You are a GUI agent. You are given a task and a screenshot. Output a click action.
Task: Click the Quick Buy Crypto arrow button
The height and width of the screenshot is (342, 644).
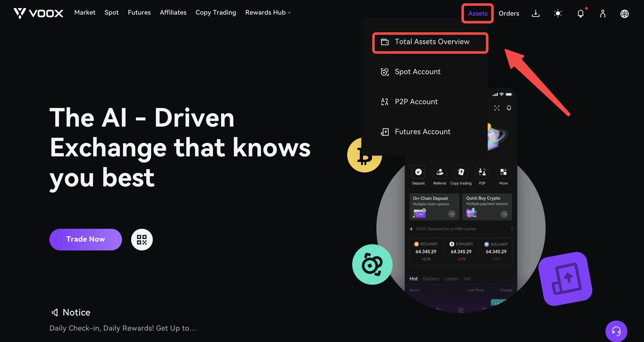pos(504,214)
